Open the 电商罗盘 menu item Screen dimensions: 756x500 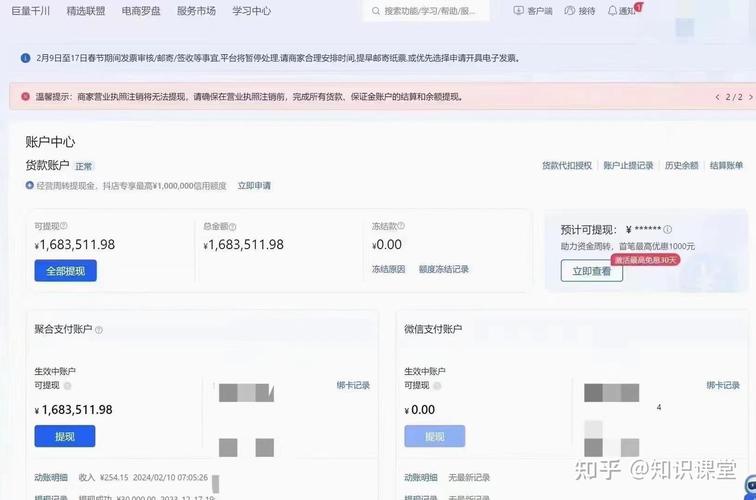pos(141,11)
